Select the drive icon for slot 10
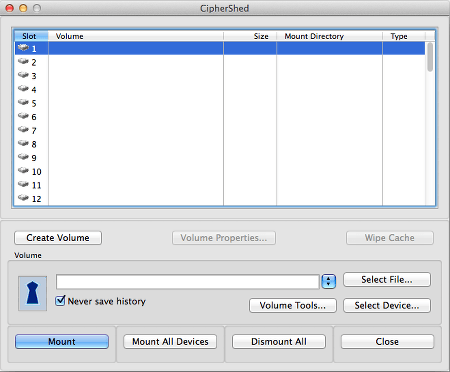450x372 pixels. point(23,171)
